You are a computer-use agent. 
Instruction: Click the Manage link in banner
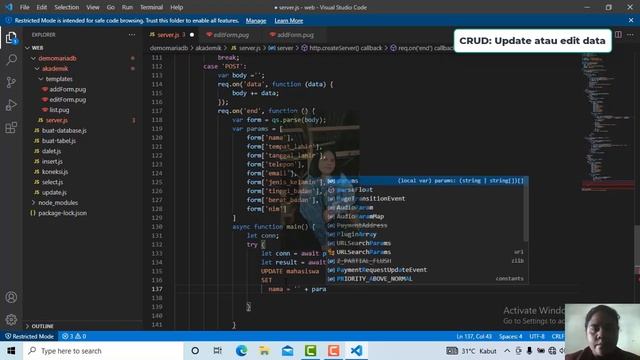coord(256,20)
